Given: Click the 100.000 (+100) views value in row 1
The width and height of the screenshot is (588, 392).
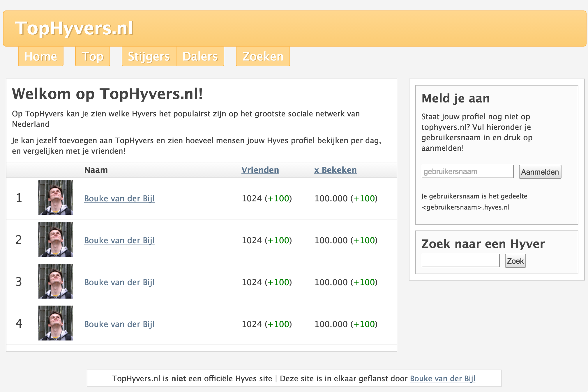Looking at the screenshot, I should [x=346, y=198].
